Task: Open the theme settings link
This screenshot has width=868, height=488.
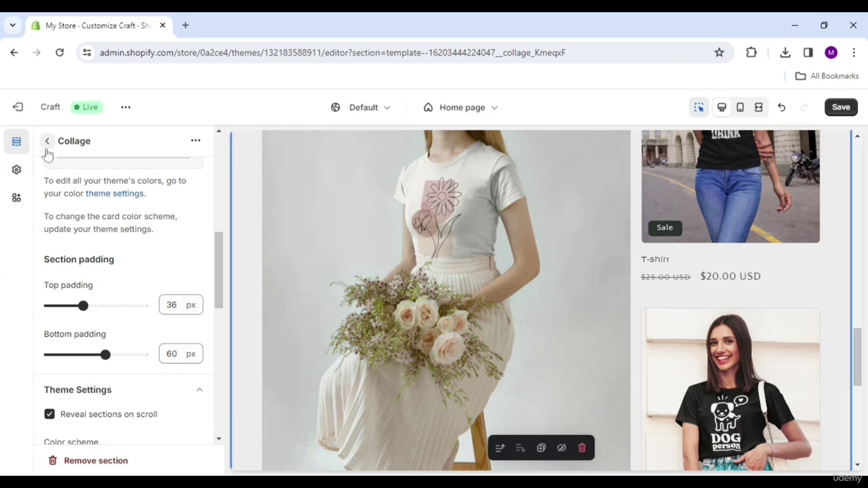Action: pyautogui.click(x=115, y=194)
